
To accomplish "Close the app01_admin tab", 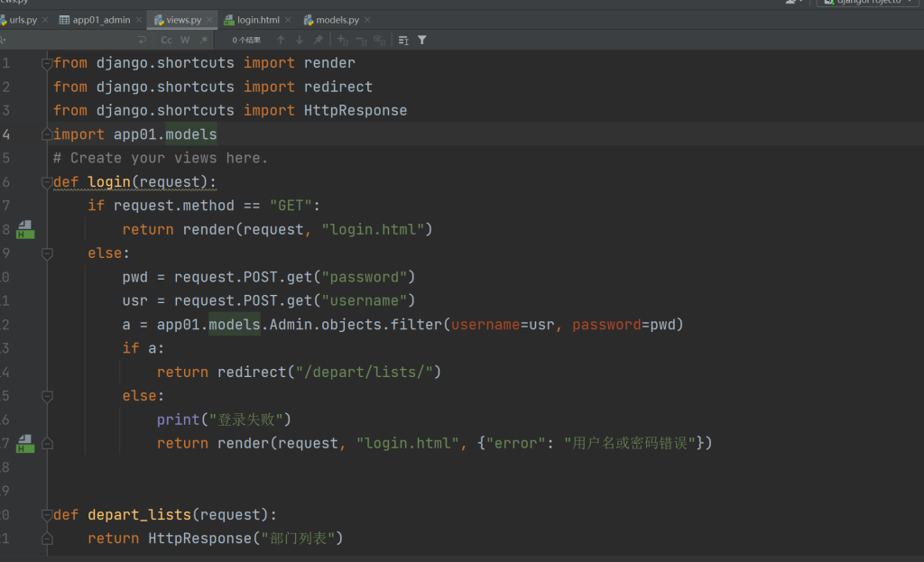I will (x=138, y=19).
